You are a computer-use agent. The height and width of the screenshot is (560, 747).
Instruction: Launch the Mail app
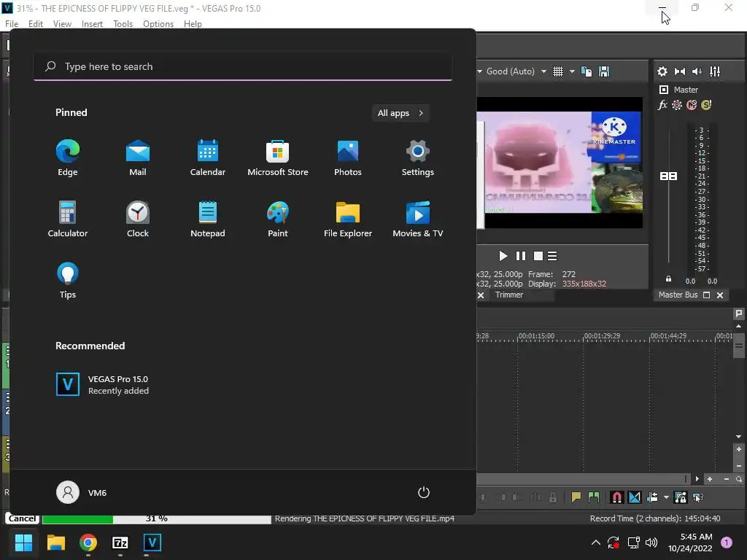coord(138,158)
